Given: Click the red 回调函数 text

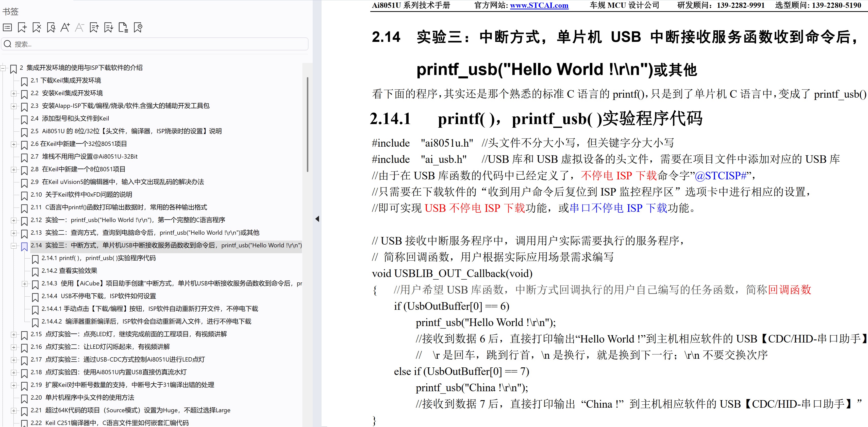Looking at the screenshot, I should [x=790, y=289].
